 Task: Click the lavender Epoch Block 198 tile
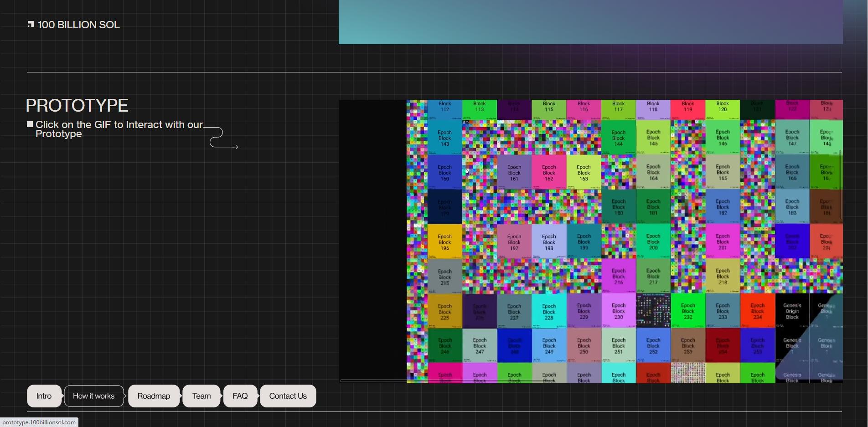tap(549, 242)
